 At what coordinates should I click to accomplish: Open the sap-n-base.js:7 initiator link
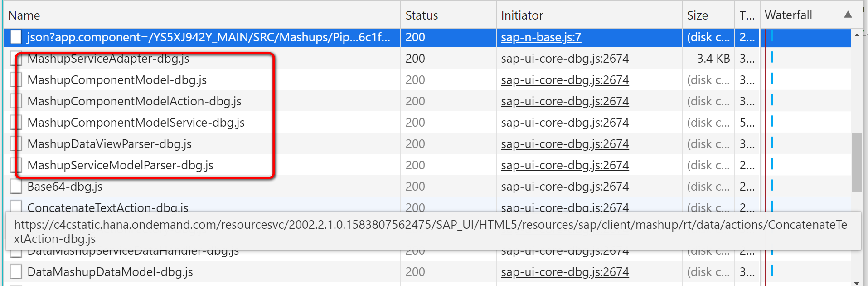(541, 37)
